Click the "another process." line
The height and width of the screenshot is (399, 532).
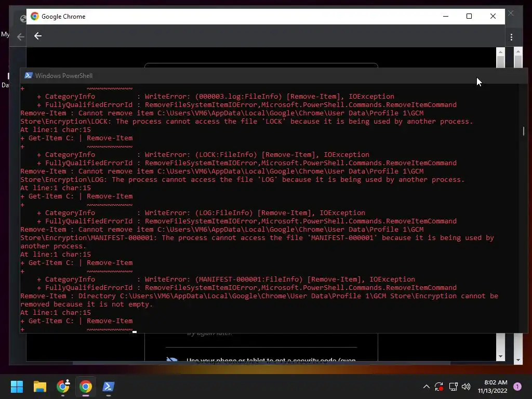point(54,246)
